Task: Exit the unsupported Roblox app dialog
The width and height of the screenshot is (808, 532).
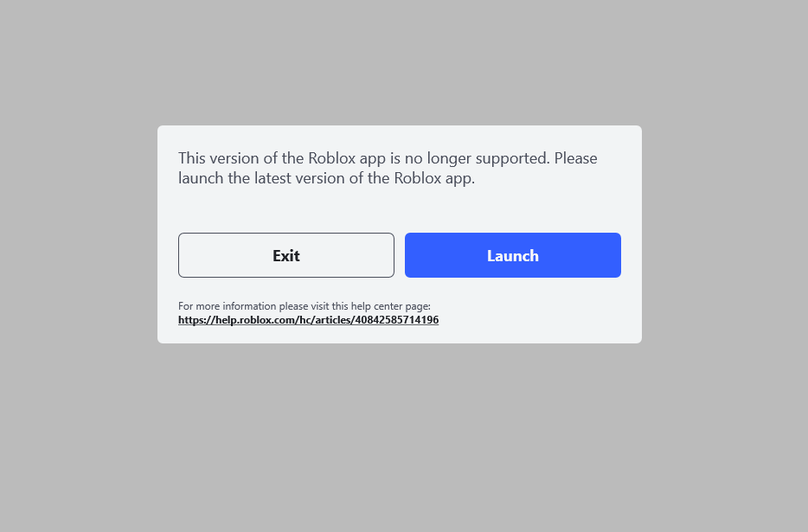Action: (286, 255)
